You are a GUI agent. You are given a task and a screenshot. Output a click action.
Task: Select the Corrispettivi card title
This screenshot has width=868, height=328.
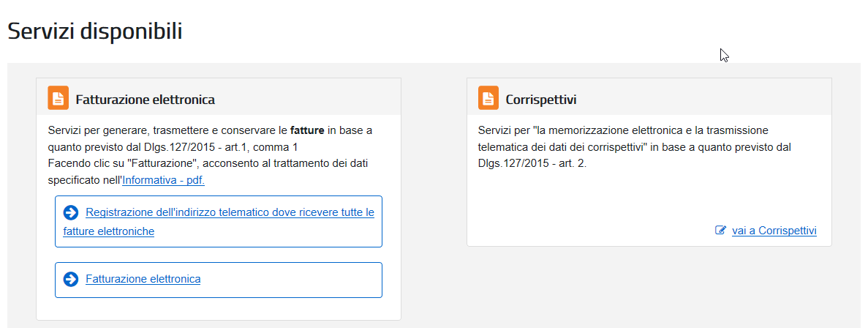click(x=541, y=100)
